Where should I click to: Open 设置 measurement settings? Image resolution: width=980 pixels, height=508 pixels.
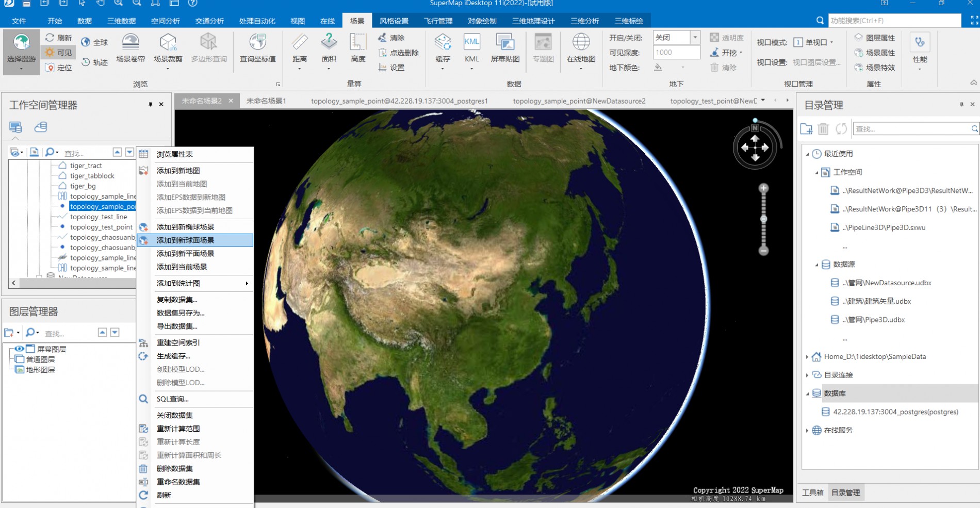coord(391,68)
